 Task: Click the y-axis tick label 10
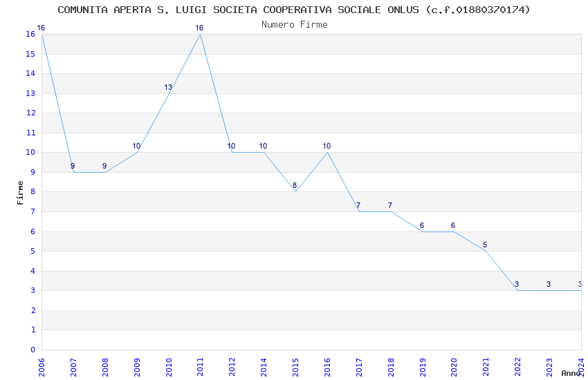pyautogui.click(x=30, y=153)
